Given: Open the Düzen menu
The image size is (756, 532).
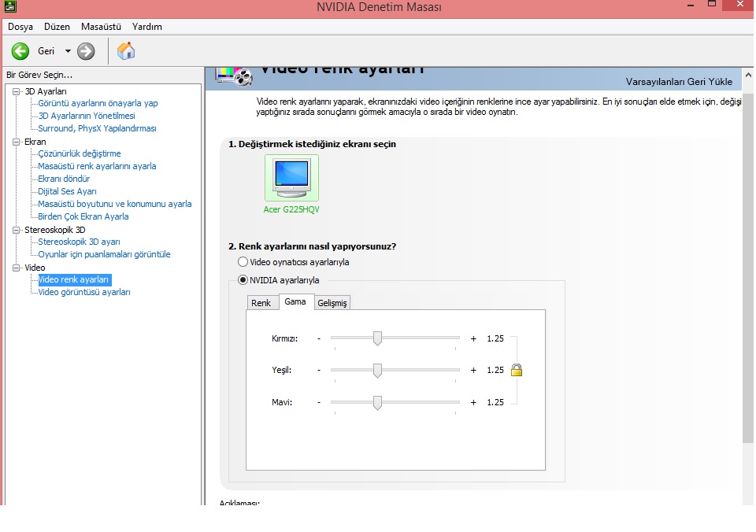Looking at the screenshot, I should click(x=57, y=27).
